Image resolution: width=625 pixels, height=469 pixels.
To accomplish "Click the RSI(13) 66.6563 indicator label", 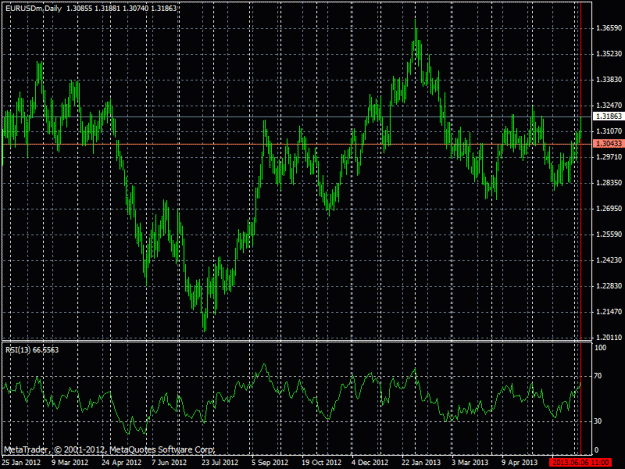I will [x=32, y=350].
